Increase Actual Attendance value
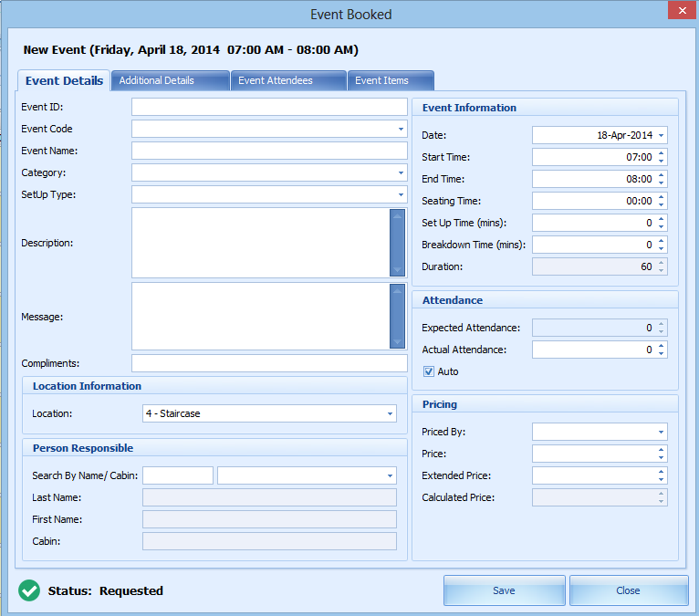This screenshot has width=699, height=616. click(661, 346)
